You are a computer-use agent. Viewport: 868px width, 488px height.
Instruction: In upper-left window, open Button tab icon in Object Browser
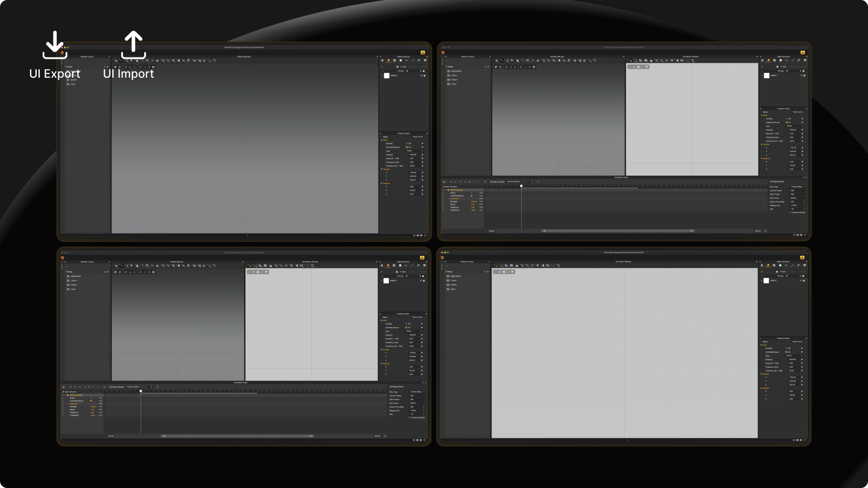click(401, 60)
